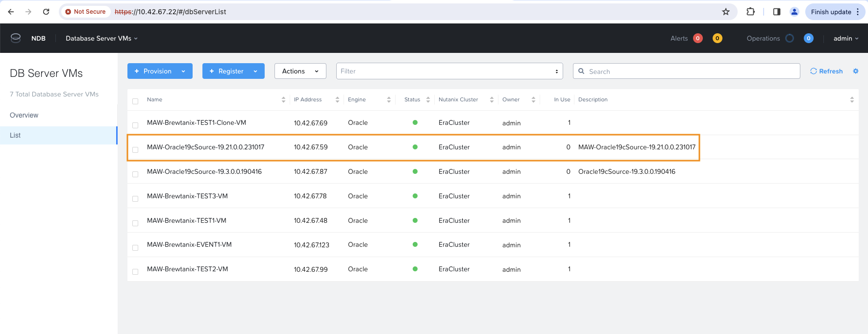868x334 pixels.
Task: Check the MAW-Brewtanix-TEST1-Clone-VM row checkbox
Action: tap(135, 125)
